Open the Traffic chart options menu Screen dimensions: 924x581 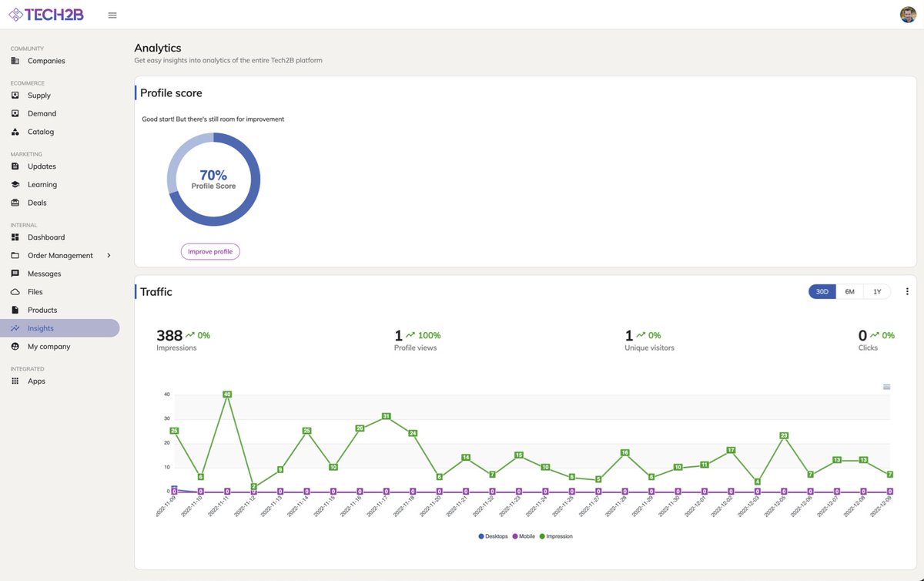907,290
